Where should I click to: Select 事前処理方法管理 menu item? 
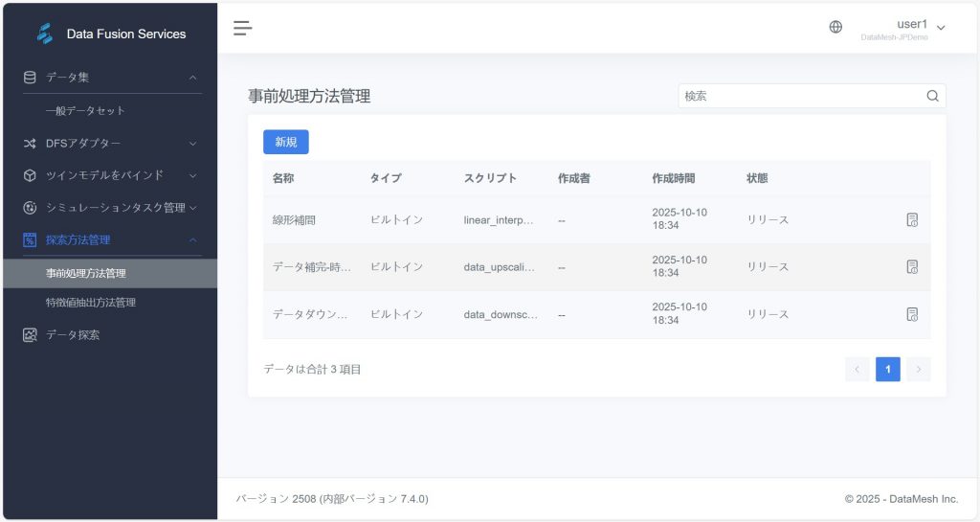[x=86, y=273]
